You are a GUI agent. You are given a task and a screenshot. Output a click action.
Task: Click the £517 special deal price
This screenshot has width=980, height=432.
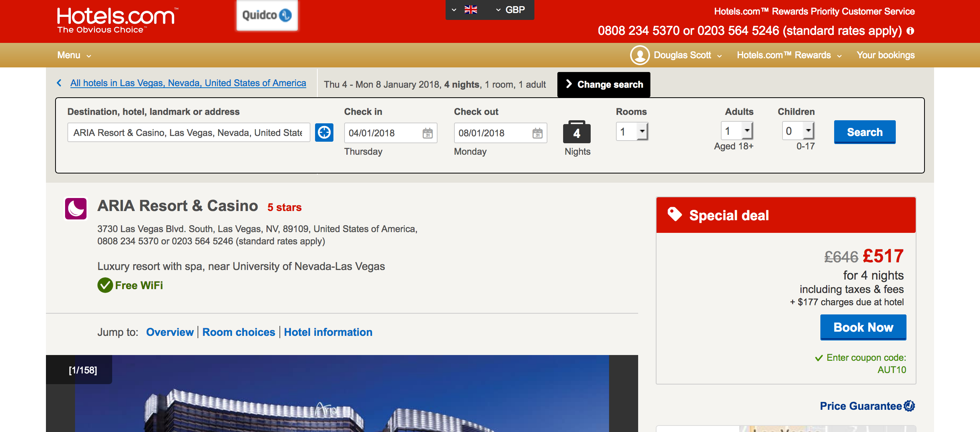(x=883, y=256)
